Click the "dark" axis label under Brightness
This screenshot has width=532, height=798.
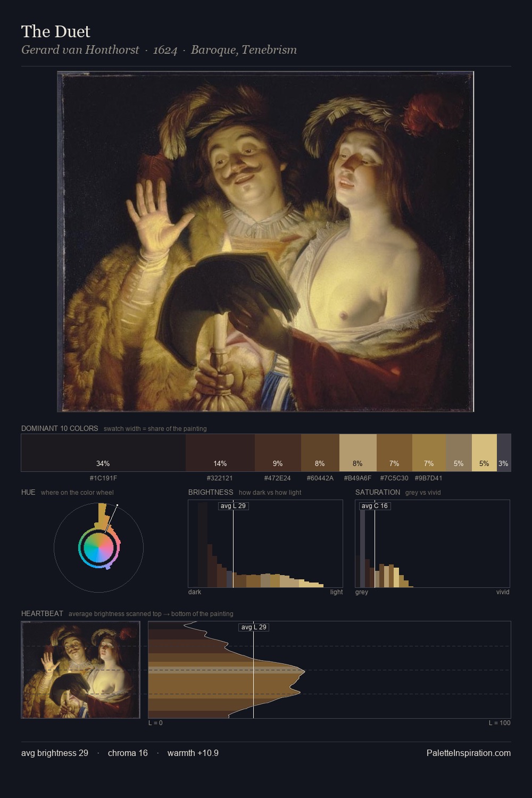(195, 592)
